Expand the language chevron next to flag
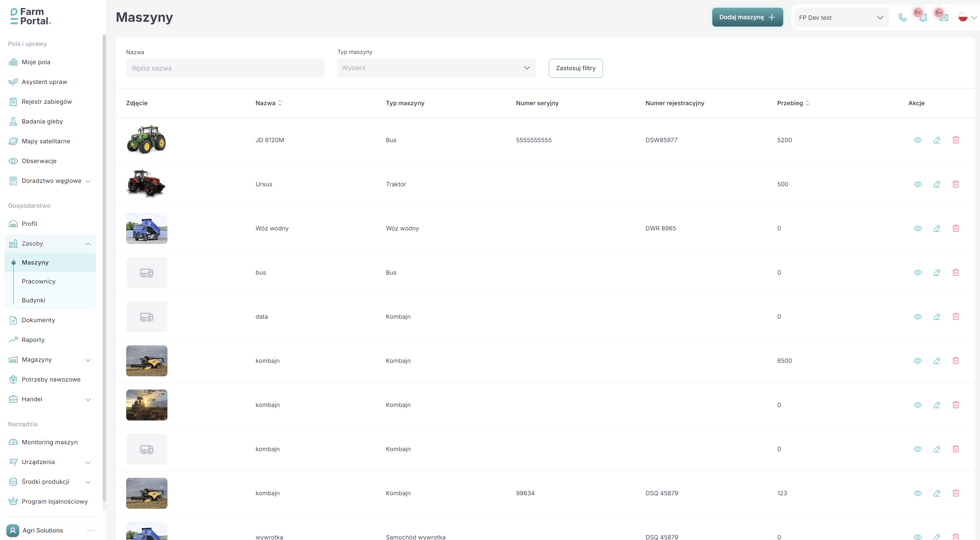Viewport: 980px width, 540px height. [974, 17]
